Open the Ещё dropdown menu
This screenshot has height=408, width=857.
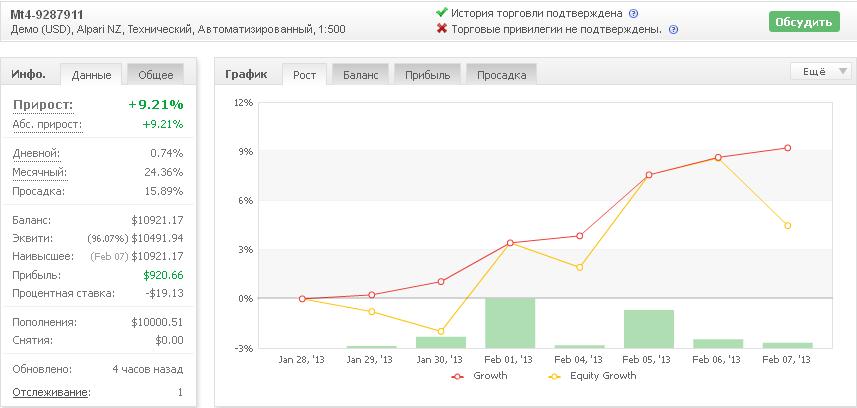[x=821, y=72]
